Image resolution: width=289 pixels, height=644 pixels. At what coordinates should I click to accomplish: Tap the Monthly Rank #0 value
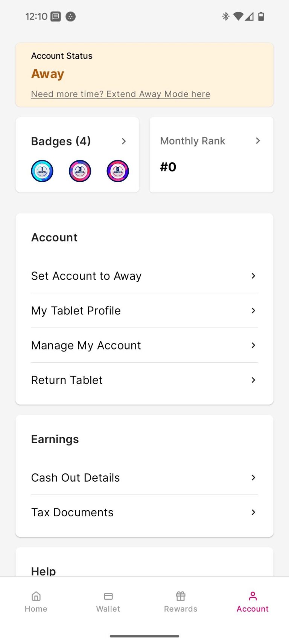[x=168, y=167]
